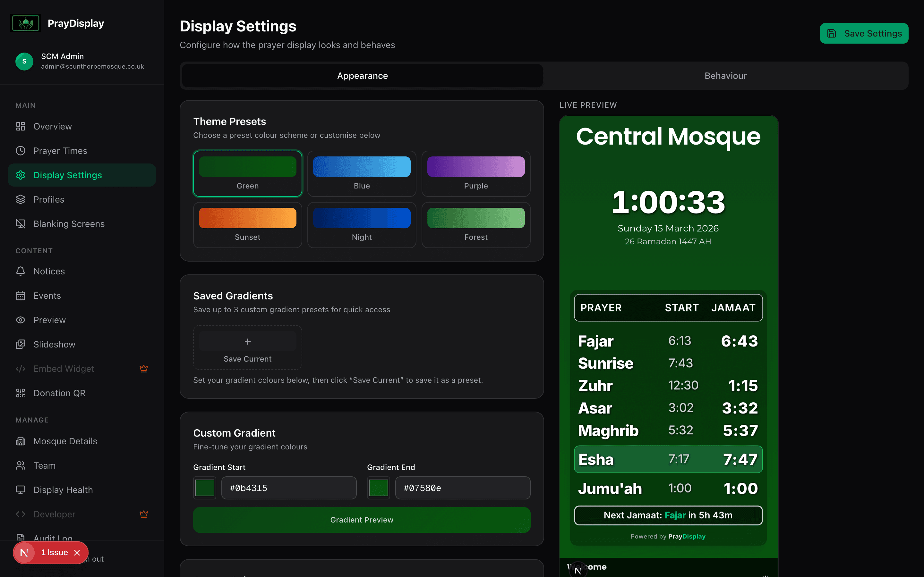
Task: Open the Slideshow manager
Action: 54,344
